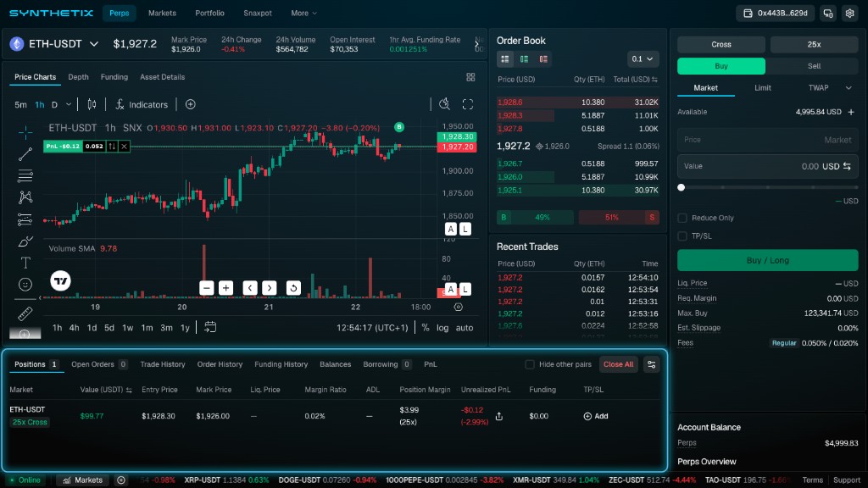Click the chart quick search icon

[444, 104]
